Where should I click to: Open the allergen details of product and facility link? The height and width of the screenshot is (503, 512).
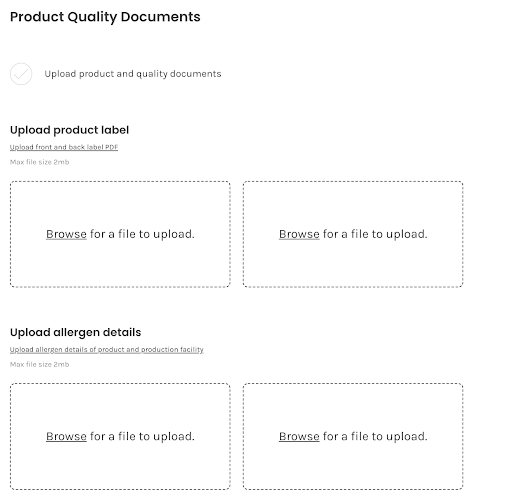(x=106, y=349)
